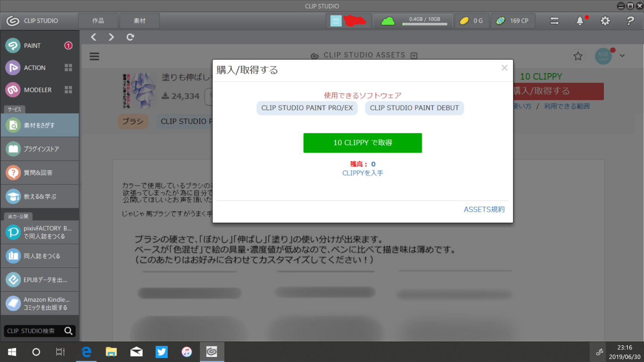Open grid icon next to MODELER
Screen dimensions: 644x362
tap(68, 90)
